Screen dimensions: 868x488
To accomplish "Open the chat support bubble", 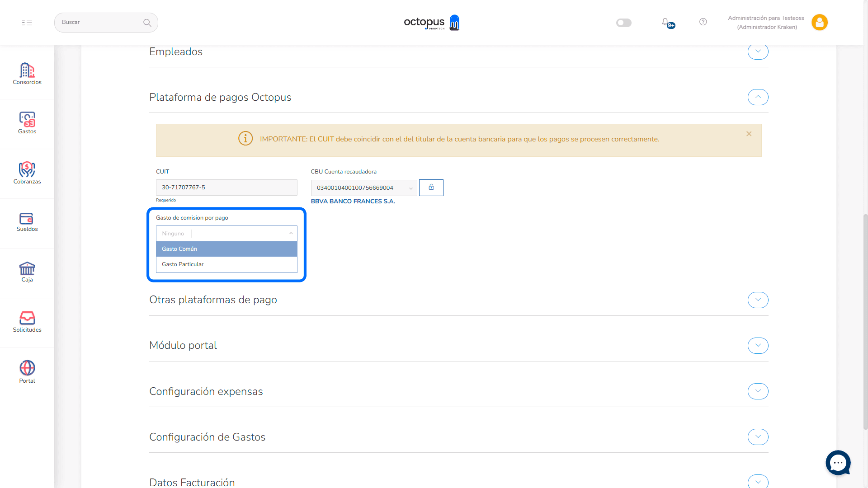I will (x=838, y=463).
